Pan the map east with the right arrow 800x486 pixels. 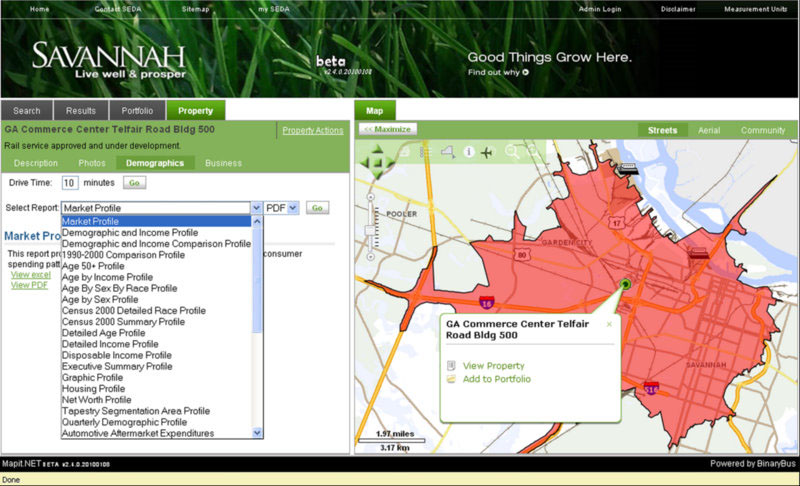coord(391,163)
